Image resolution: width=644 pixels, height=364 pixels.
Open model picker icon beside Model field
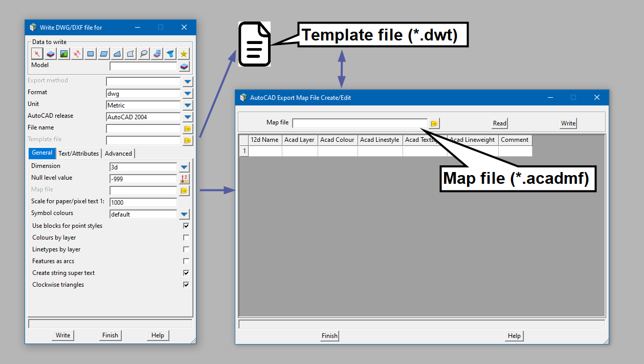tap(184, 67)
